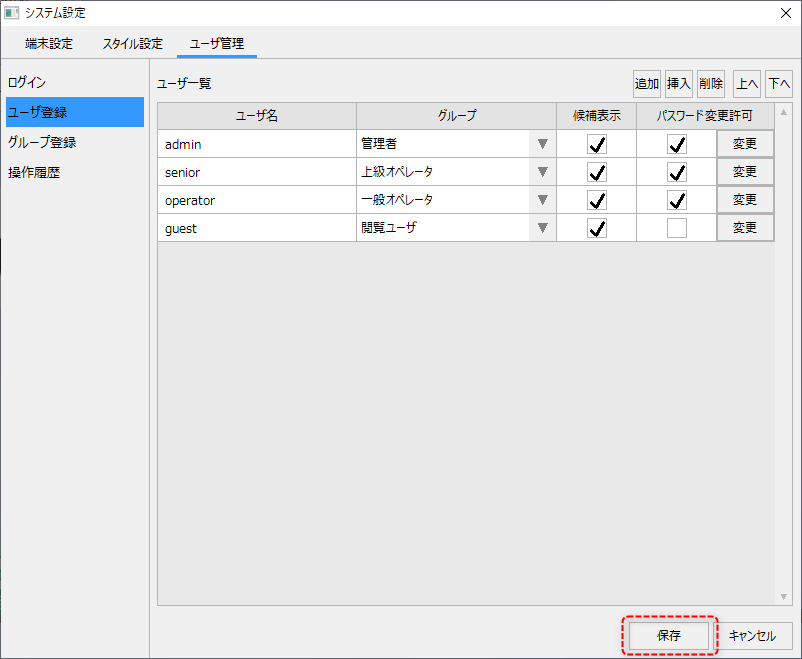The height and width of the screenshot is (659, 802).
Task: Enable パスワード変更許可 for guest user
Action: tap(677, 228)
